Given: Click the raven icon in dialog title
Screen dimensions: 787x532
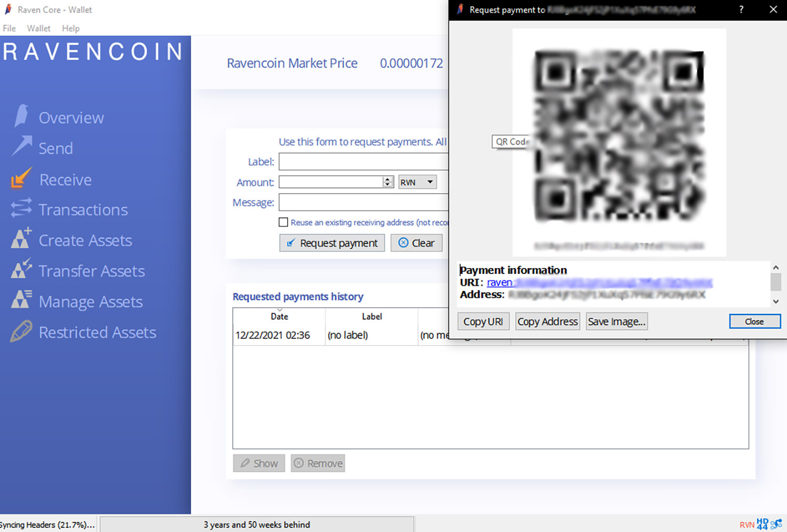Looking at the screenshot, I should tap(460, 9).
